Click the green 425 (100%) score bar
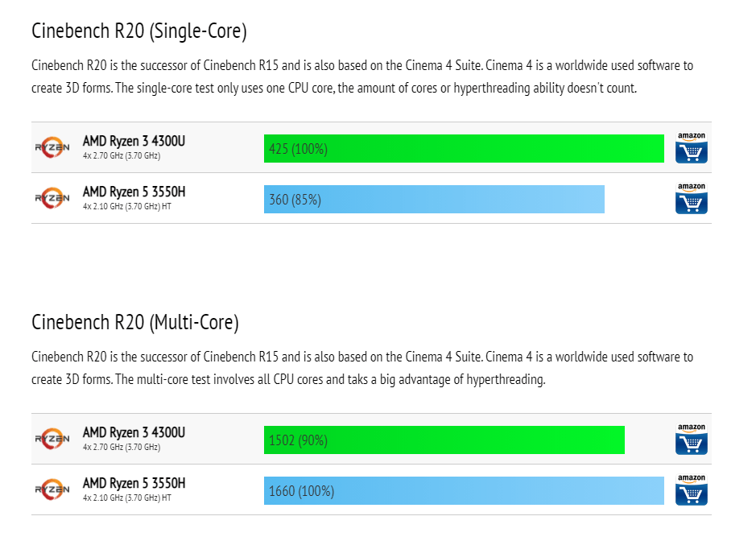 coord(464,149)
